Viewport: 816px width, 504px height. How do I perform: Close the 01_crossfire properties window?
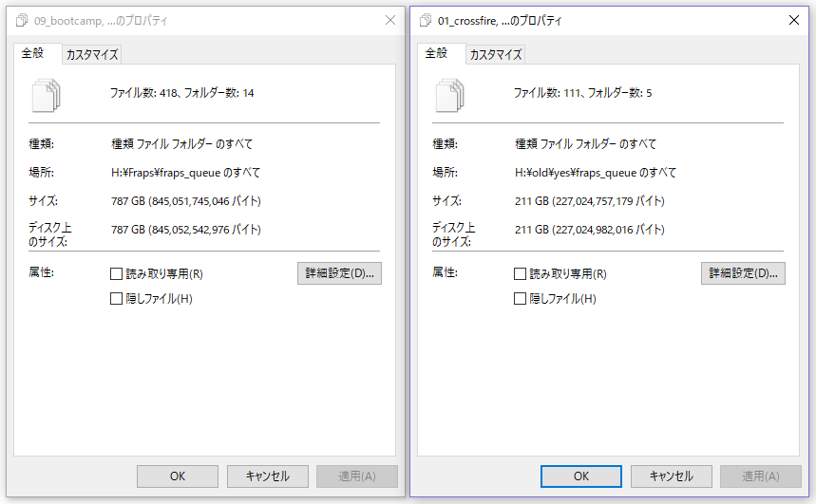click(x=793, y=21)
